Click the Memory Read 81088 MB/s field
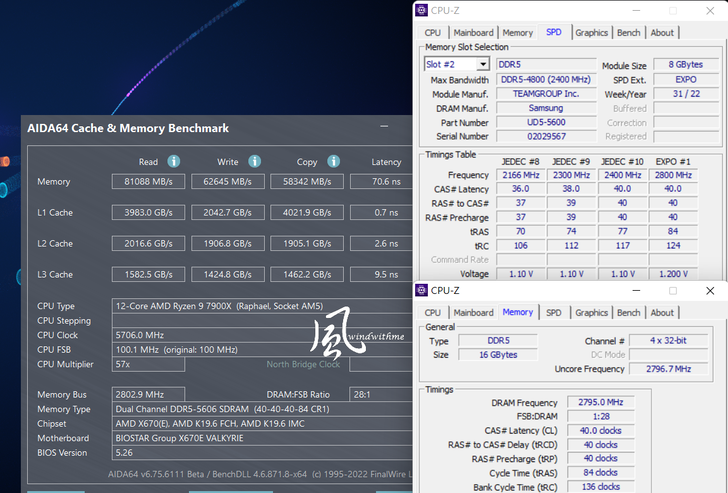728x493 pixels. click(x=149, y=182)
